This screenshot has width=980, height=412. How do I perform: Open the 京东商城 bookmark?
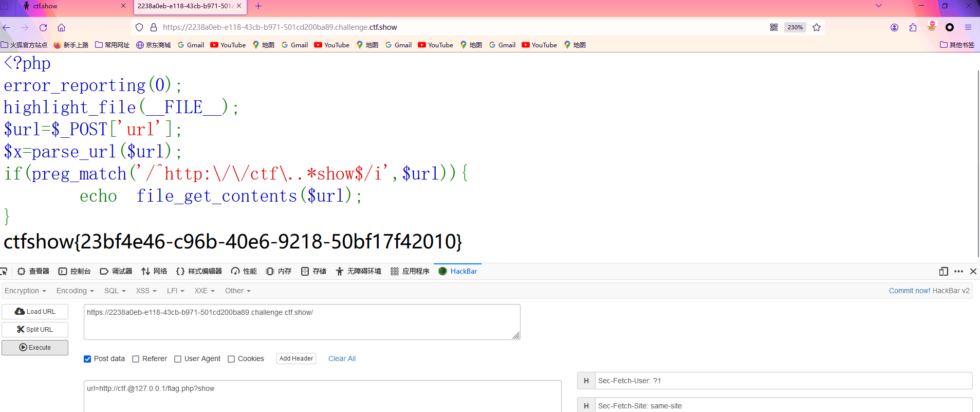pos(153,45)
